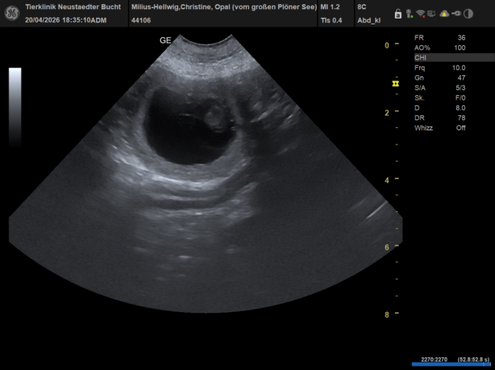
Task: Click the clinic name Tierklinik Neustaedter Bucht
Action: click(73, 7)
